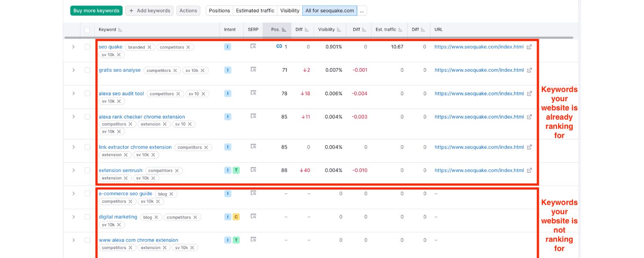
Task: Open external link icon for gratis seo analyse URL
Action: point(529,70)
